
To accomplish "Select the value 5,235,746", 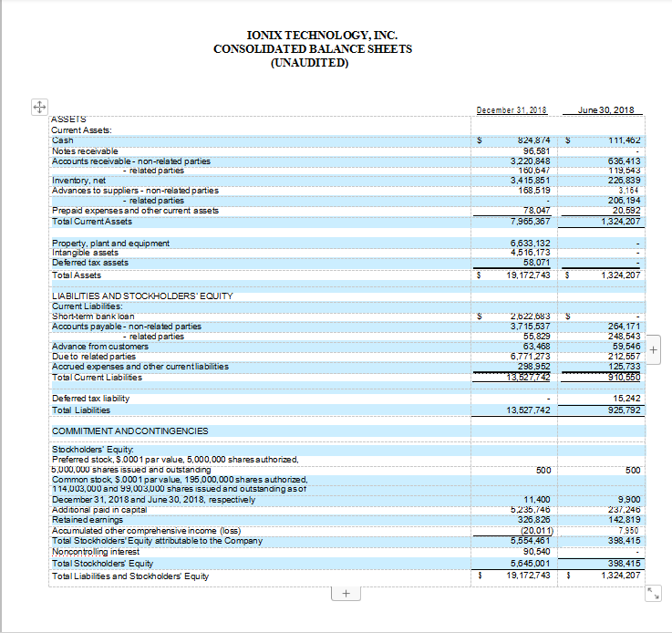I will pyautogui.click(x=530, y=510).
